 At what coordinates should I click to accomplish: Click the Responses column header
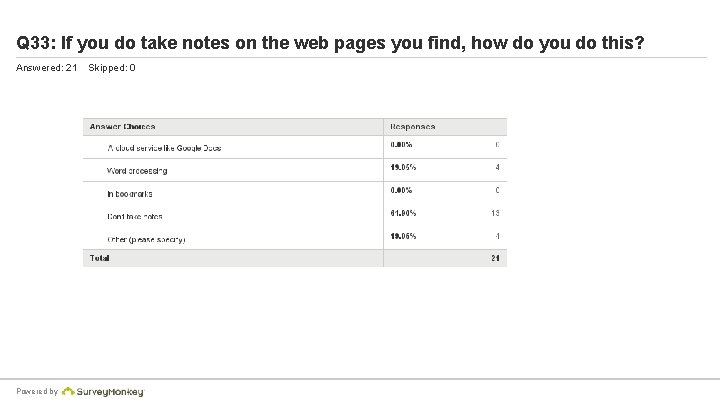[x=413, y=127]
